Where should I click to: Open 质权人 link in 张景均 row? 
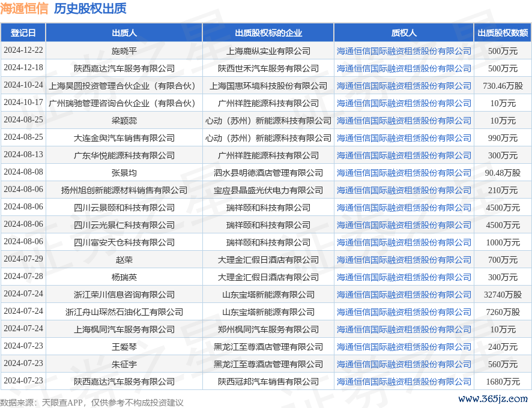(x=404, y=173)
